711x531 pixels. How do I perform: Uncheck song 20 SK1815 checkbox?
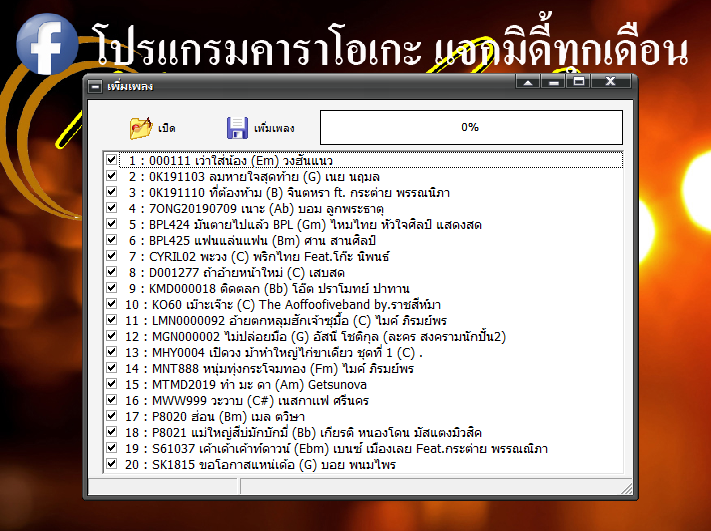point(111,463)
